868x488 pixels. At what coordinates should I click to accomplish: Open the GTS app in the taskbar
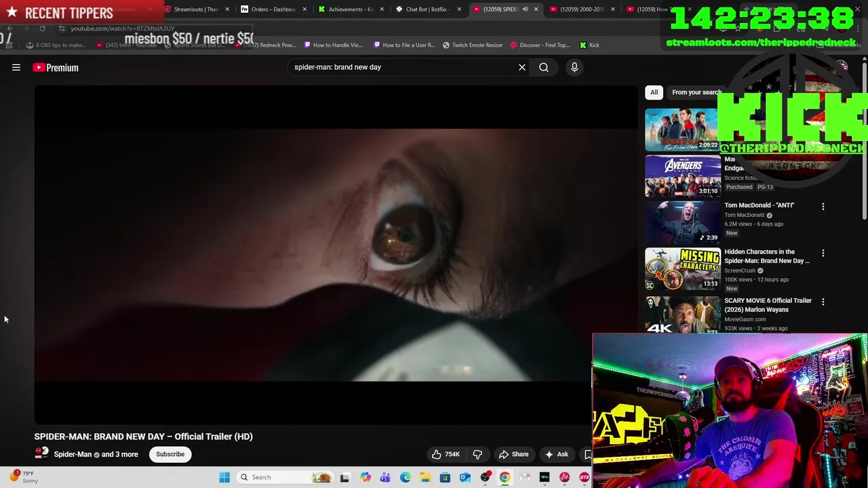pos(584,477)
